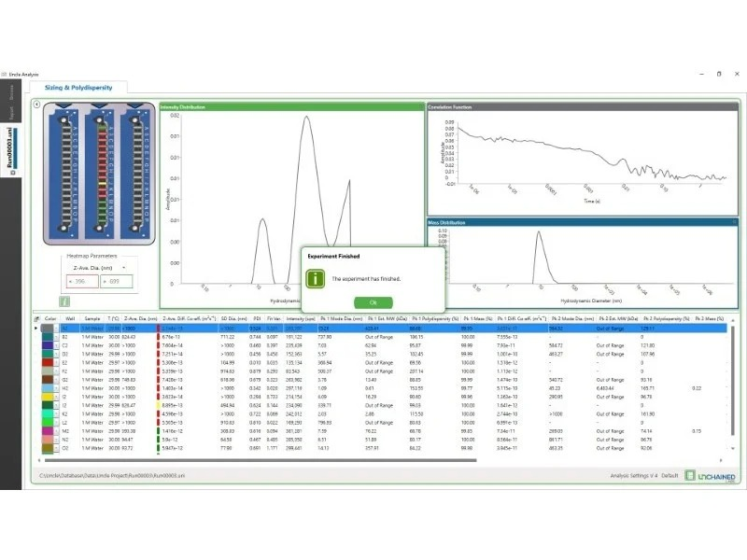
Task: Click the magenta color swatch for well M2
Action: pyautogui.click(x=48, y=431)
